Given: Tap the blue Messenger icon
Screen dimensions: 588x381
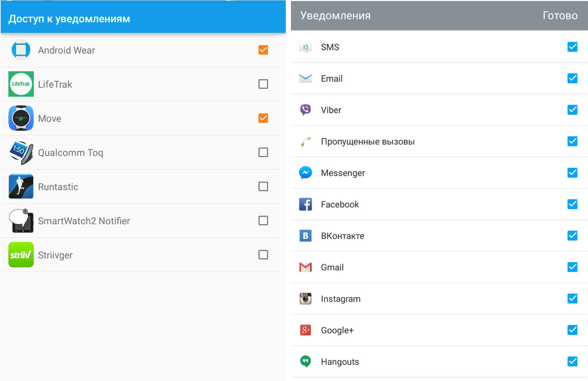Looking at the screenshot, I should [x=305, y=173].
